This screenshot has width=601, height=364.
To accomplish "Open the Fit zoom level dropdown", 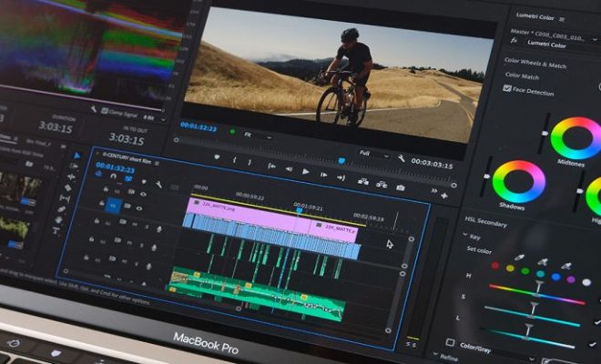I will [259, 136].
